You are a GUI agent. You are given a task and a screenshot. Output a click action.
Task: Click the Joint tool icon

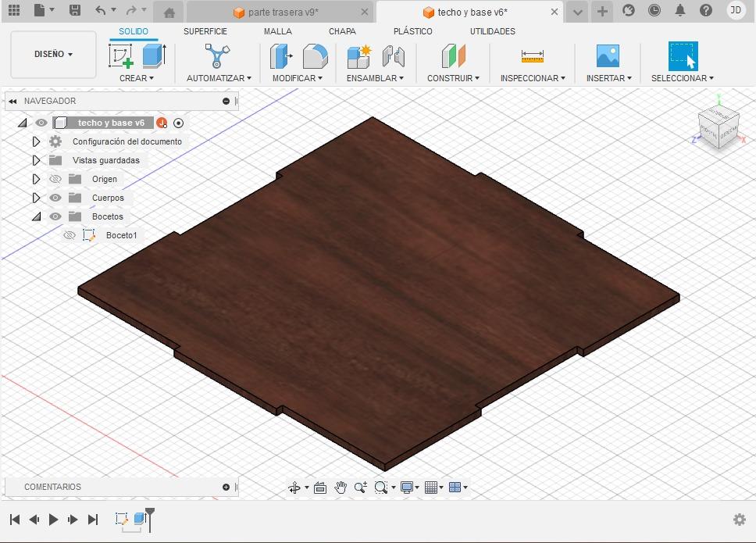tap(394, 55)
